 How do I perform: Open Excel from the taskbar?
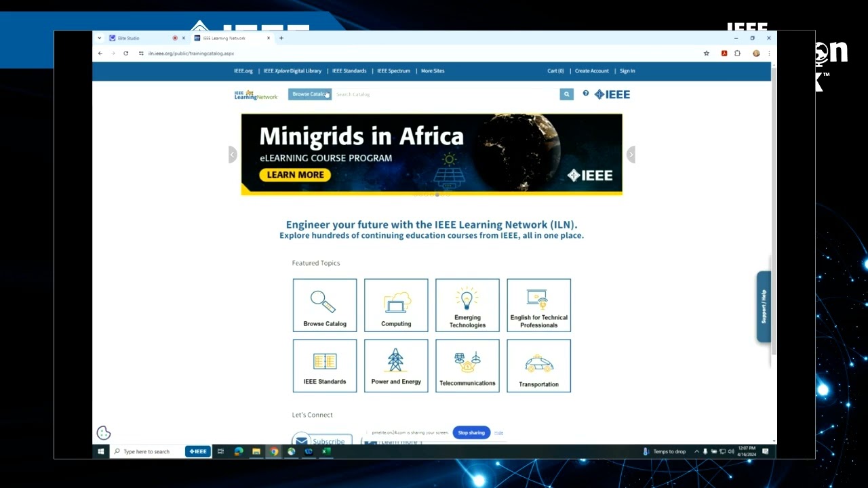(x=326, y=451)
